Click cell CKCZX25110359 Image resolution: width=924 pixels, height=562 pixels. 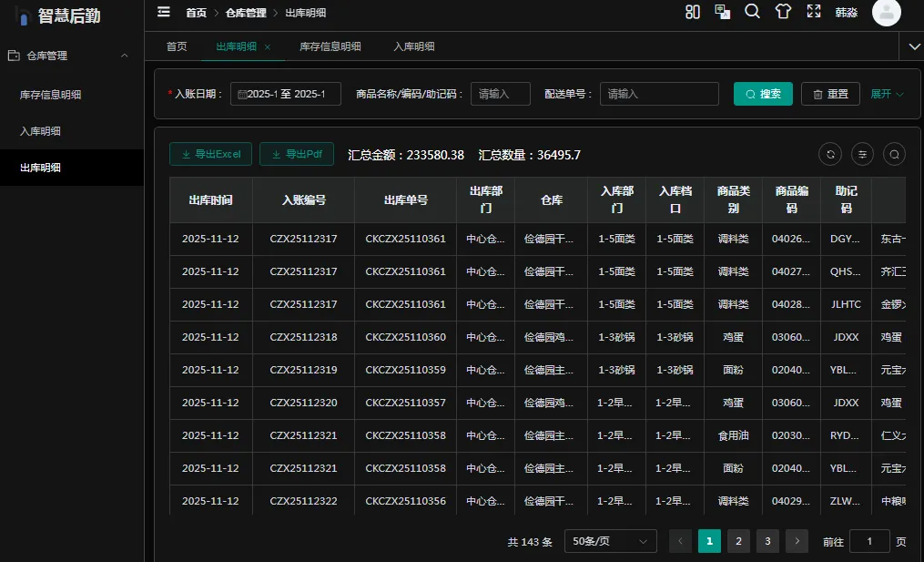point(405,370)
